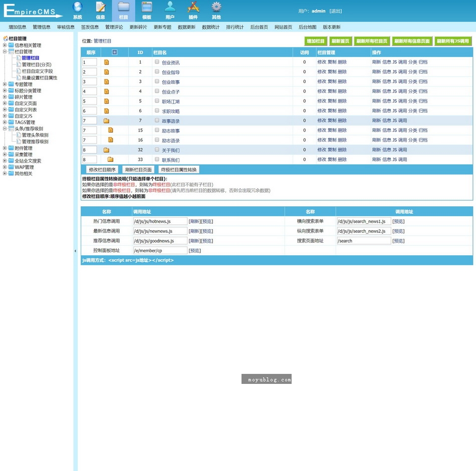Collapse the left sidebar with arrow handle
The width and height of the screenshot is (476, 471).
75,251
